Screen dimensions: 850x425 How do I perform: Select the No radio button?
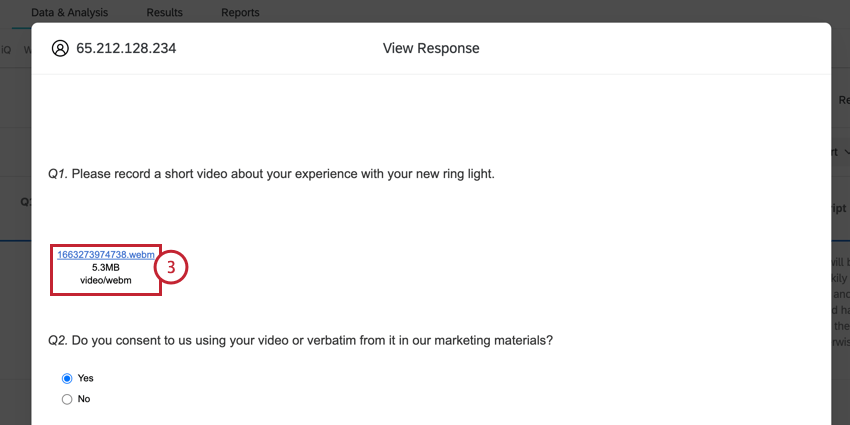(x=67, y=399)
